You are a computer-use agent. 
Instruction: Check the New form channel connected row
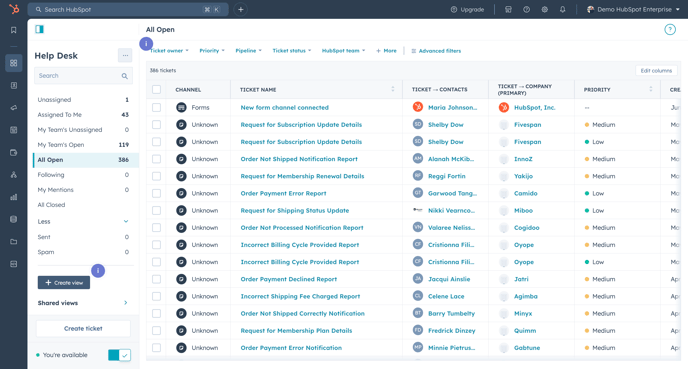click(156, 107)
